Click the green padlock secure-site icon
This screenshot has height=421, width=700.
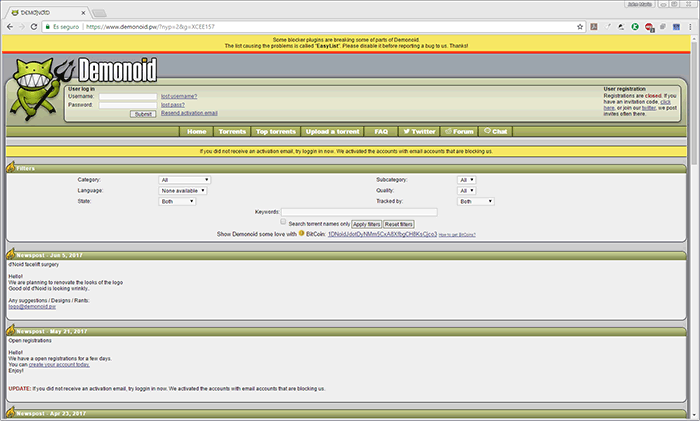[48, 27]
